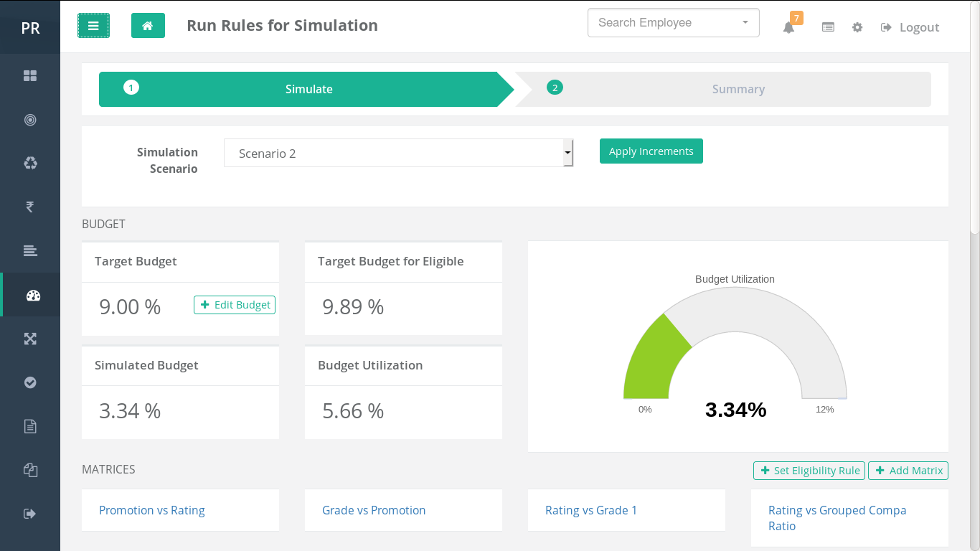
Task: Switch to the Summary step tab
Action: click(738, 90)
